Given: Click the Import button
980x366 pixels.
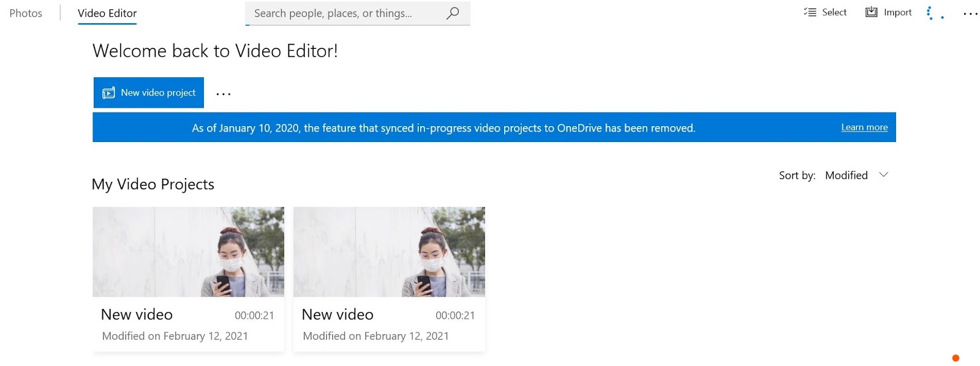Looking at the screenshot, I should [888, 12].
